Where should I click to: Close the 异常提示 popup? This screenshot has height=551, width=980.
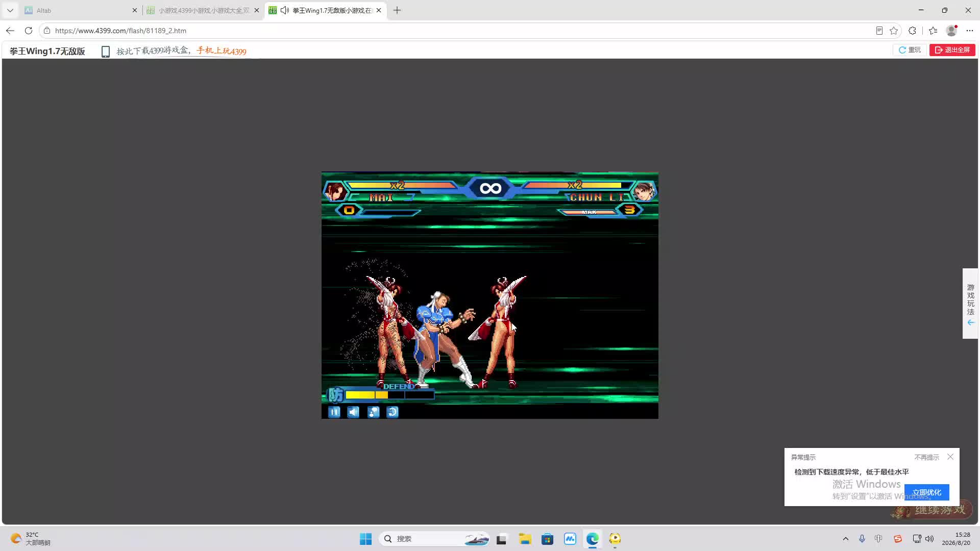click(x=950, y=457)
